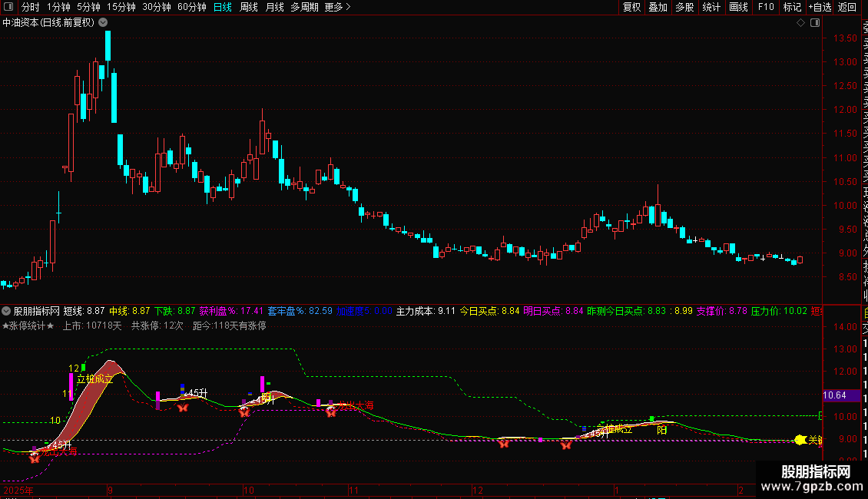
Task: Click the yellow sun marker icon
Action: 800,440
